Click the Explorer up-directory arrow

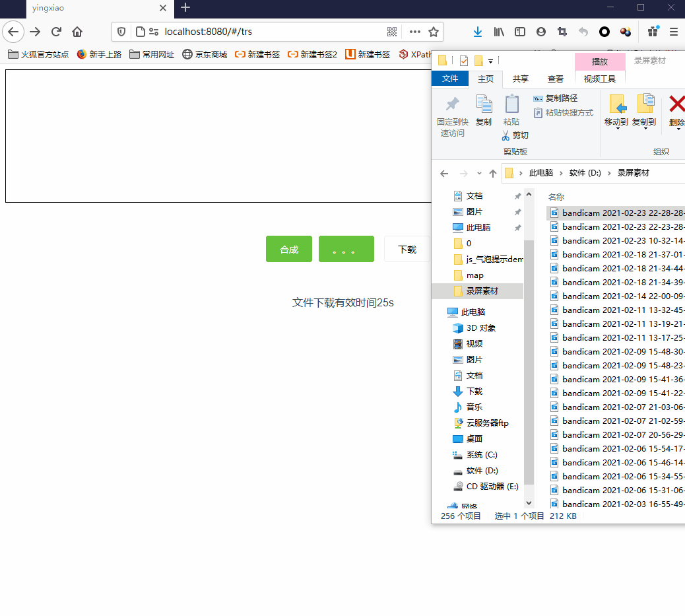click(x=492, y=174)
